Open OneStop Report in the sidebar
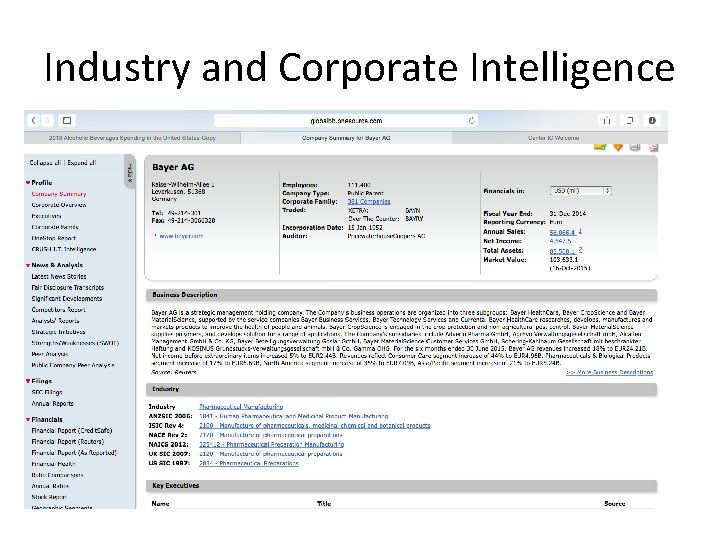 coord(54,238)
